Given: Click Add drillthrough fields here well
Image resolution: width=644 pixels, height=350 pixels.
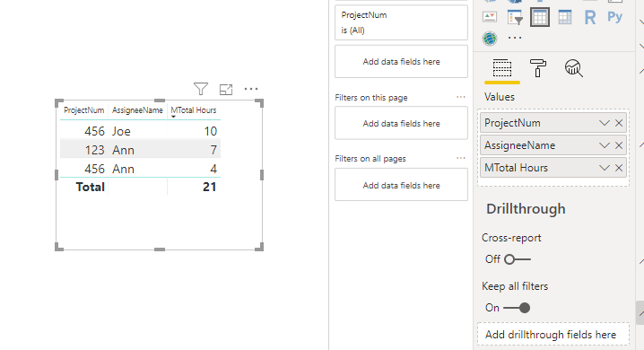Looking at the screenshot, I should [553, 335].
